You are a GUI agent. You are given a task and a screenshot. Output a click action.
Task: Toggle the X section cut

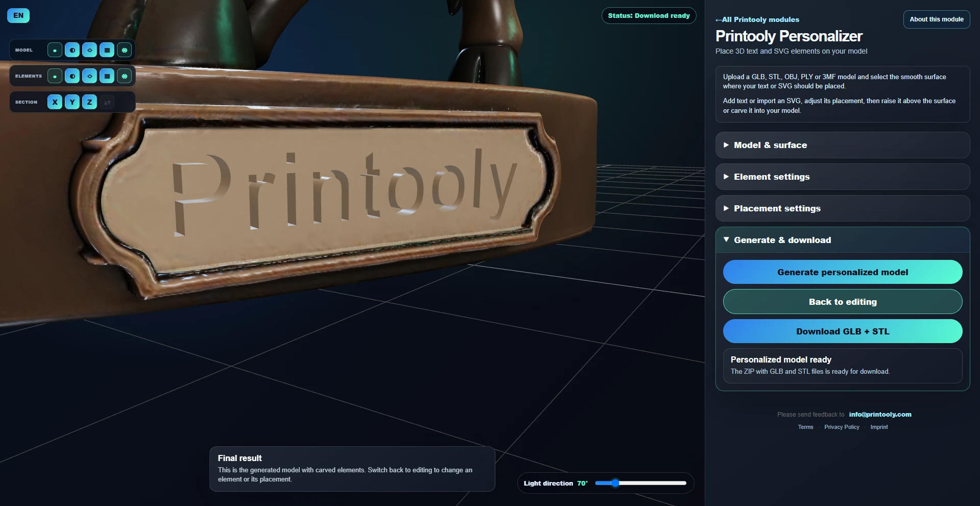pyautogui.click(x=55, y=102)
